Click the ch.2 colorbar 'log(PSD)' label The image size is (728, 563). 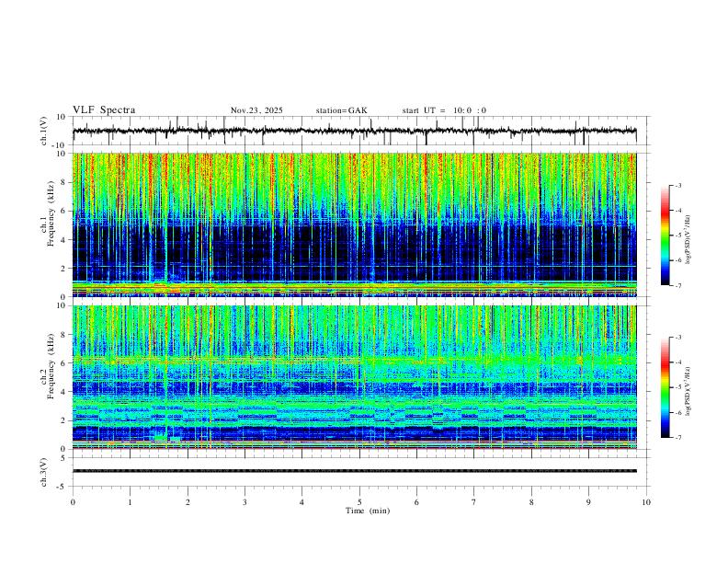click(x=688, y=391)
